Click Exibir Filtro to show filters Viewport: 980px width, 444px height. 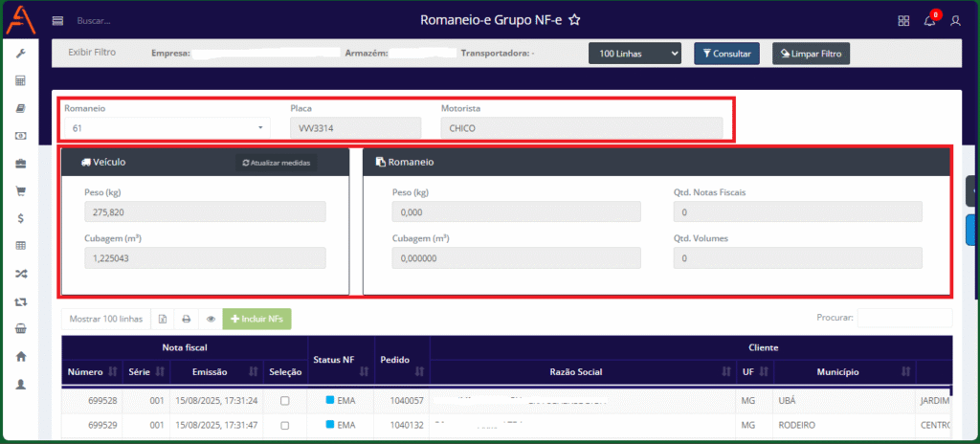tap(92, 53)
